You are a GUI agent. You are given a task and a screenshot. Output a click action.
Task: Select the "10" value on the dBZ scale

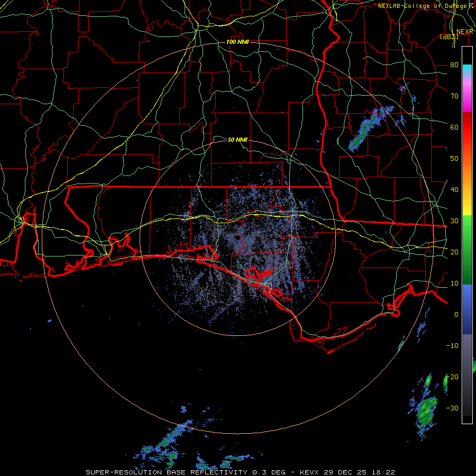pos(454,283)
